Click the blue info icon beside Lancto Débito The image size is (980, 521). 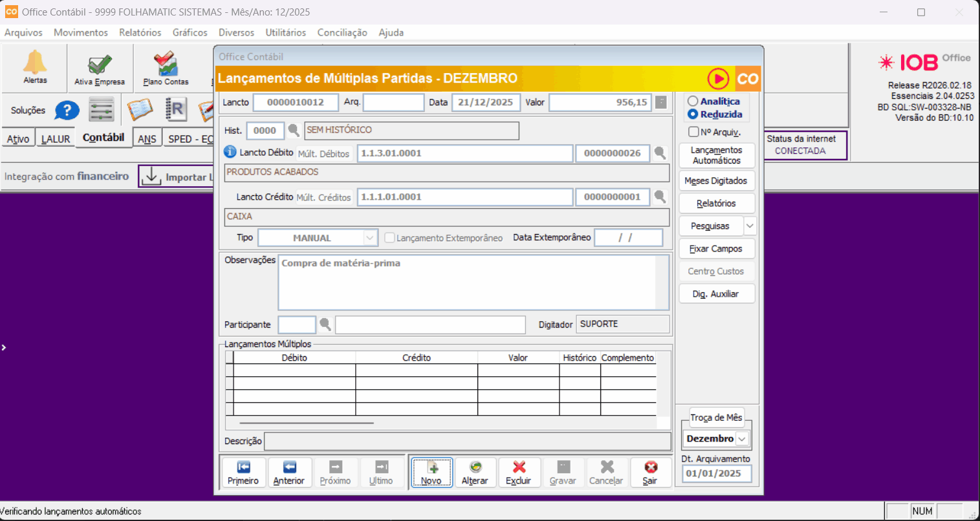coord(230,152)
